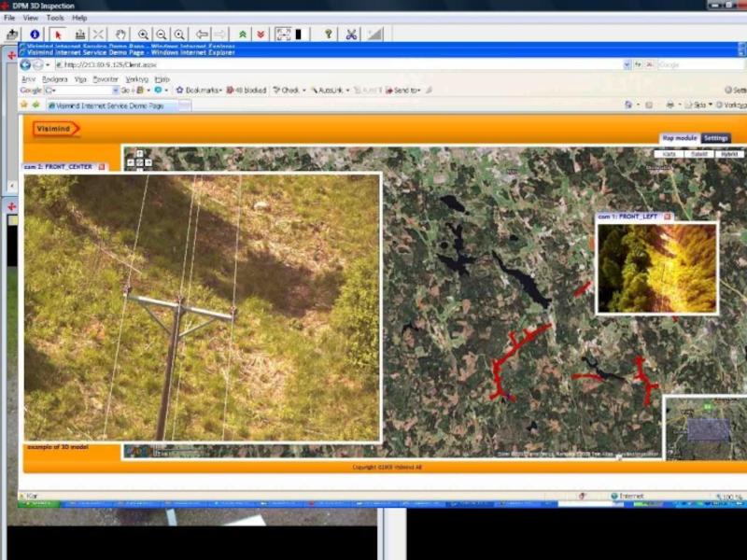Viewport: 747px width, 560px height.
Task: Switch map view to Satellit
Action: tap(698, 154)
